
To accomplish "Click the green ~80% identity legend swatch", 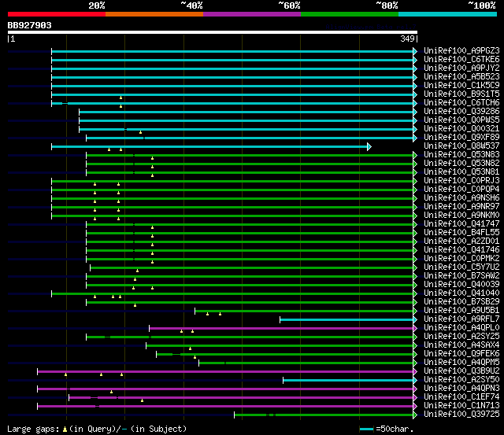I will [350, 14].
